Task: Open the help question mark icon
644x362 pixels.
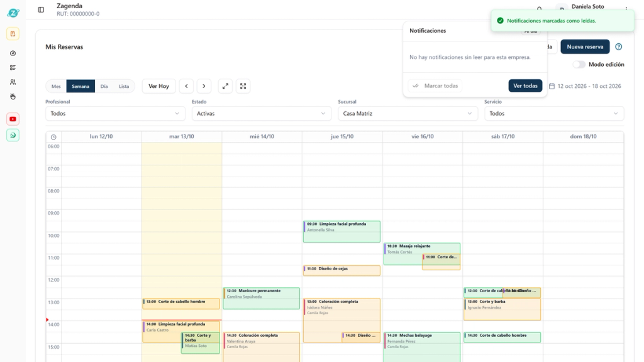Action: (x=619, y=47)
